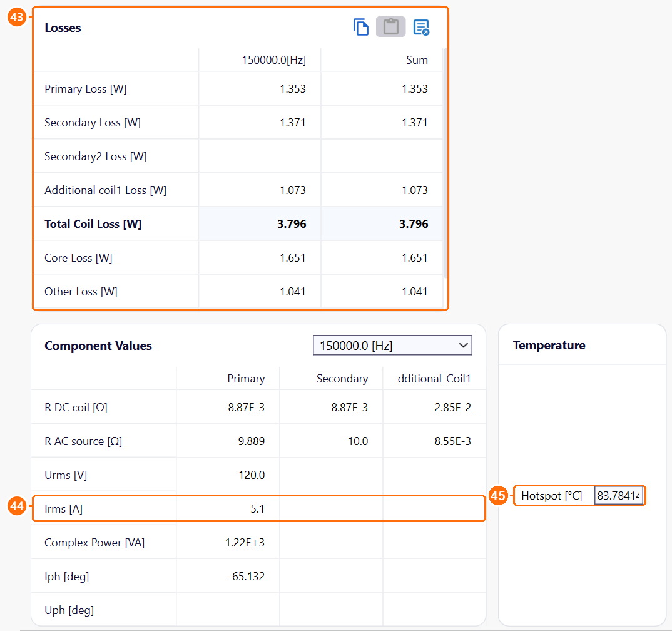672x631 pixels.
Task: Click the Temperature panel heading
Action: tap(549, 345)
